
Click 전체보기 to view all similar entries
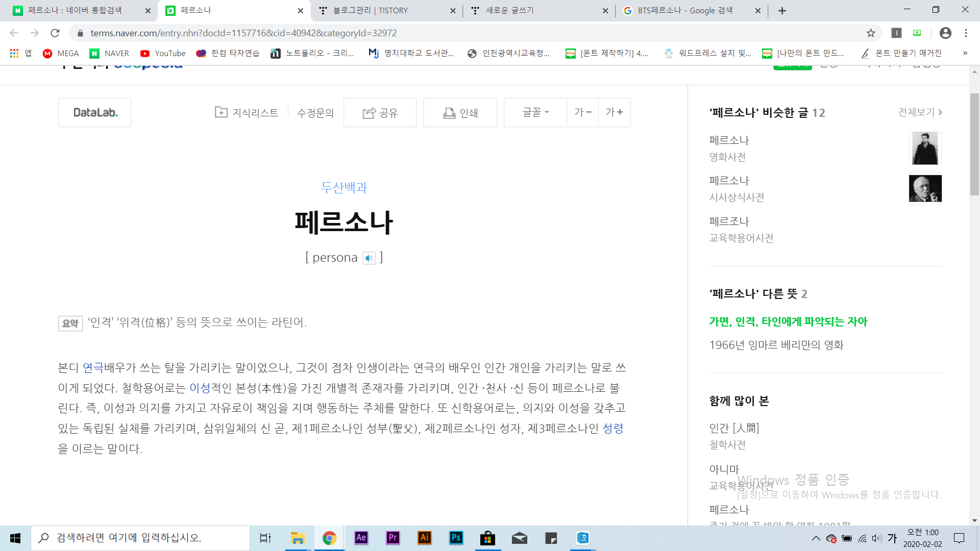click(x=920, y=112)
